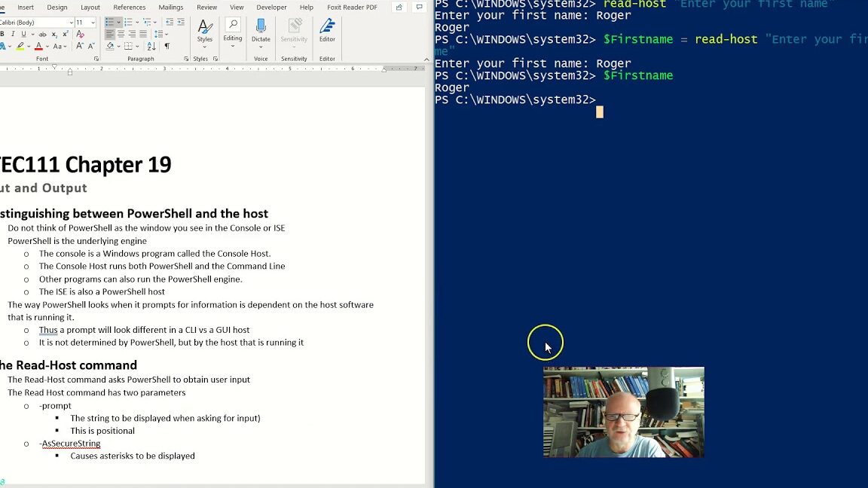Click the Clear All Formatting icon
The height and width of the screenshot is (488, 868).
[80, 34]
